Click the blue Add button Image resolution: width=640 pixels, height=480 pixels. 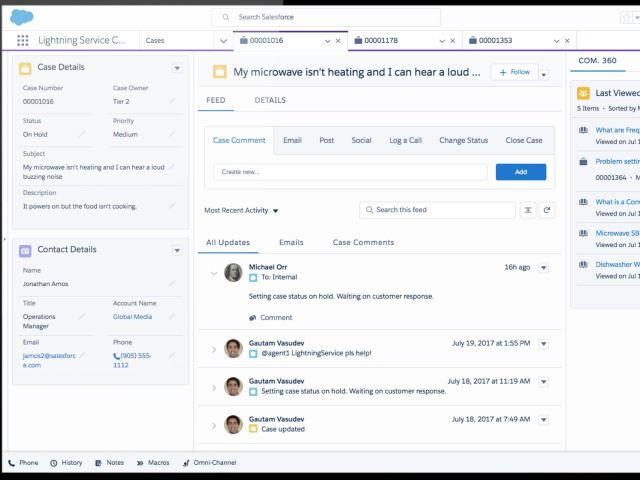pyautogui.click(x=520, y=172)
